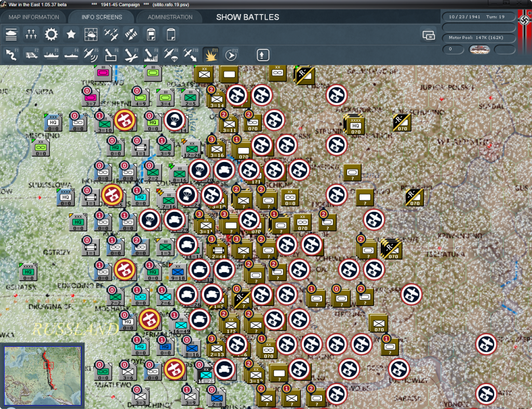Select the F5 air recon mode

coord(91,54)
